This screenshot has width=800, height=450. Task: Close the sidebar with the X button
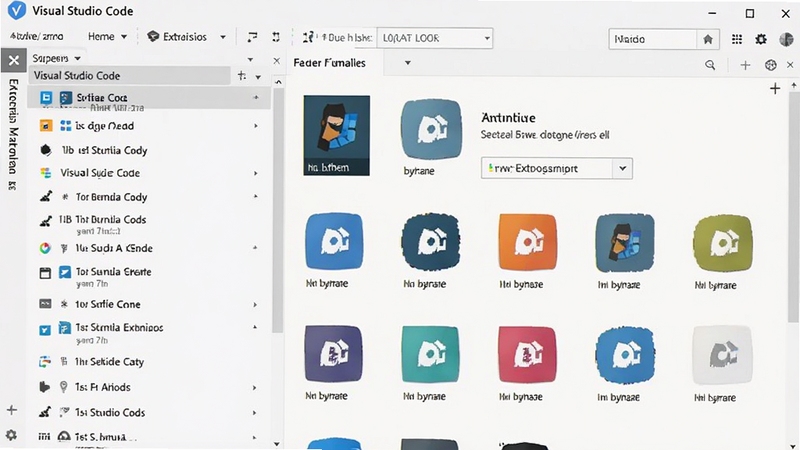(x=14, y=61)
